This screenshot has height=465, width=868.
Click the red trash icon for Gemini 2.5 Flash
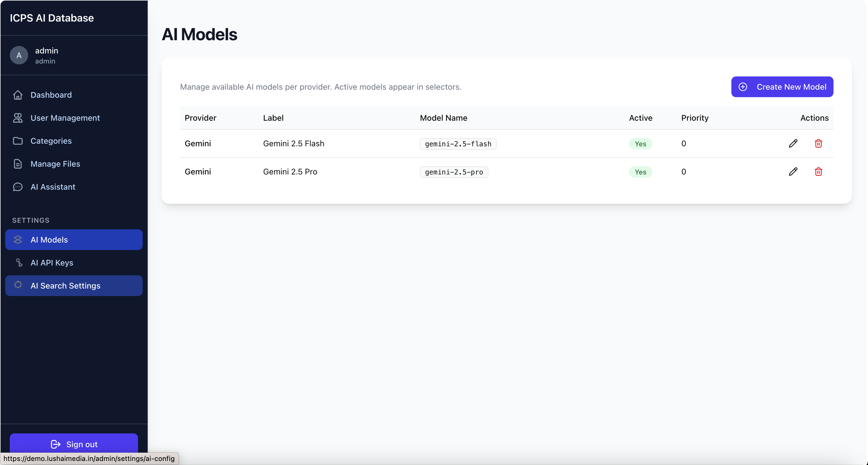(818, 143)
